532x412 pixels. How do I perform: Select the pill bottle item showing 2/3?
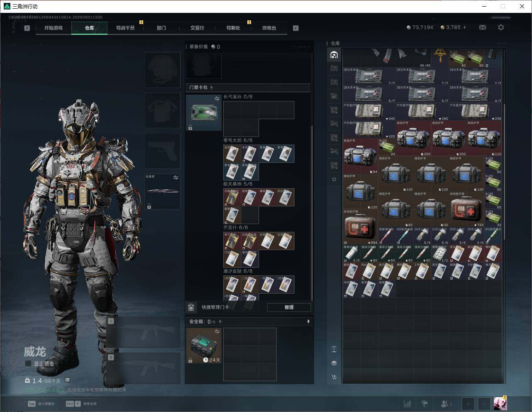pos(351,253)
